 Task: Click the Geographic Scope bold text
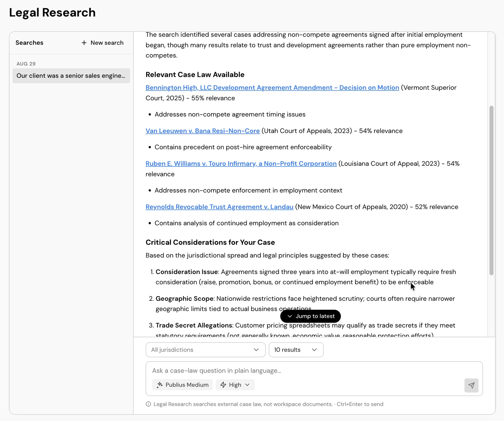pyautogui.click(x=185, y=299)
